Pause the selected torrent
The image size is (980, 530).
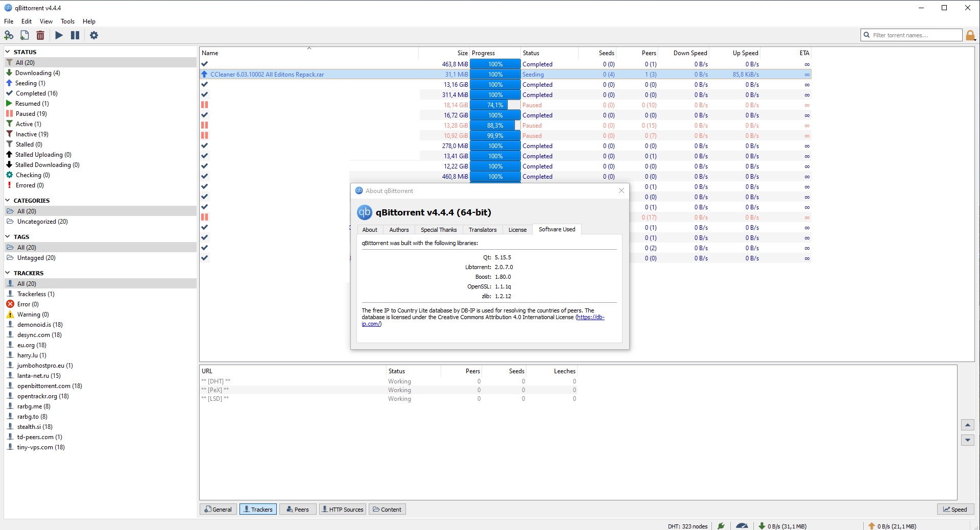pos(75,35)
